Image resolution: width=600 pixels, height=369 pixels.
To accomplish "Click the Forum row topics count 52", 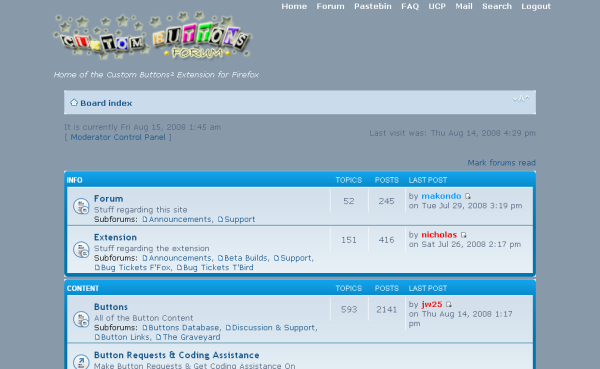I will pyautogui.click(x=349, y=201).
